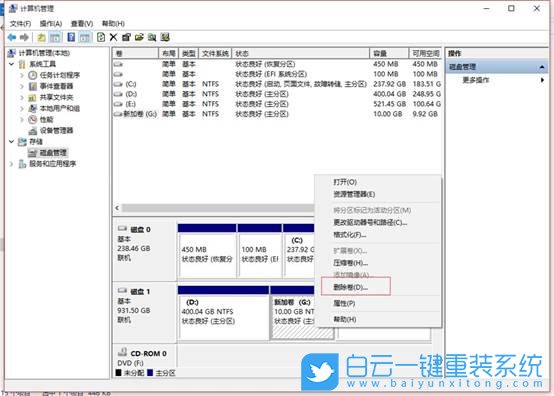Screen dimensions: 554x396
Task: Choose 打开(O) in context menu
Action: [378, 182]
